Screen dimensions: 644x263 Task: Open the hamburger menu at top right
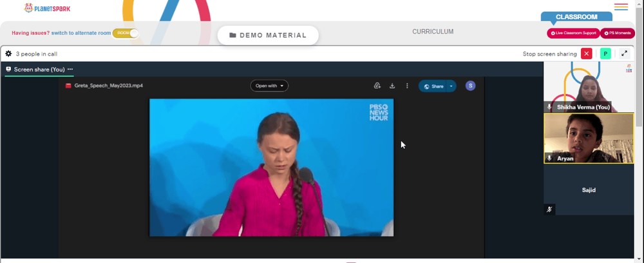point(621,7)
